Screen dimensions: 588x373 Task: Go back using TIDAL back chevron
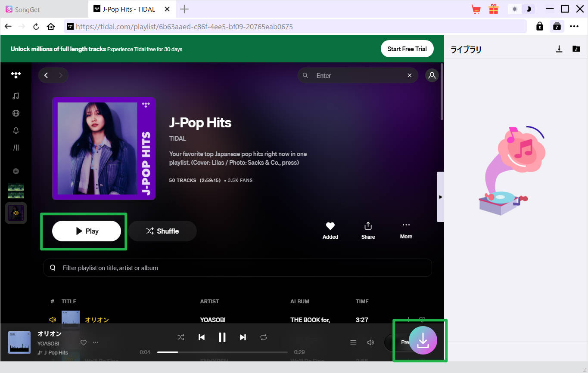coord(46,76)
